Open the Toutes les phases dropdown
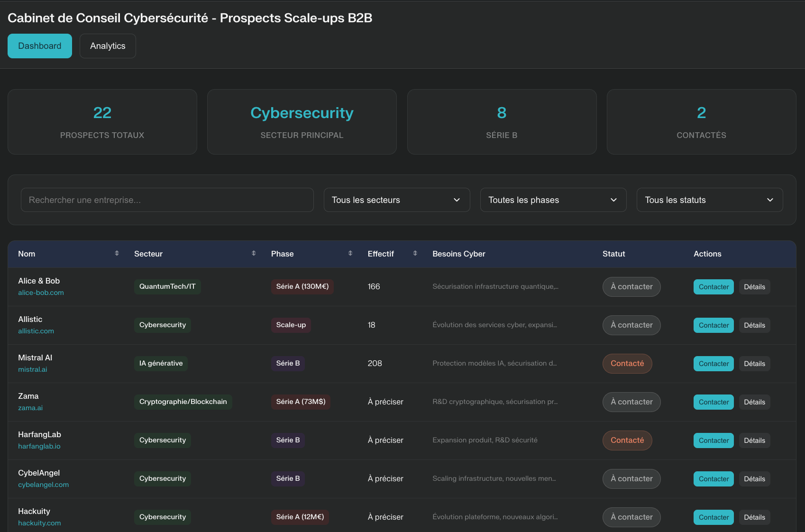805x532 pixels. click(553, 200)
